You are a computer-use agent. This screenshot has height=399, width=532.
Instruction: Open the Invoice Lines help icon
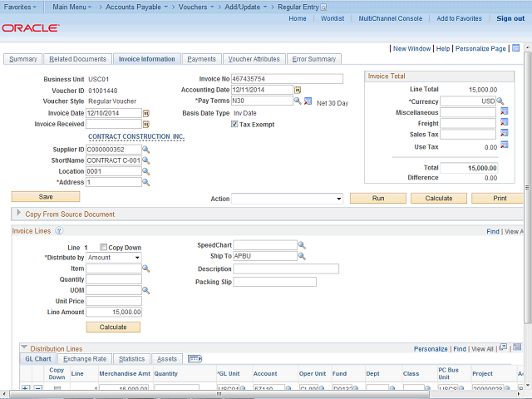coord(60,231)
